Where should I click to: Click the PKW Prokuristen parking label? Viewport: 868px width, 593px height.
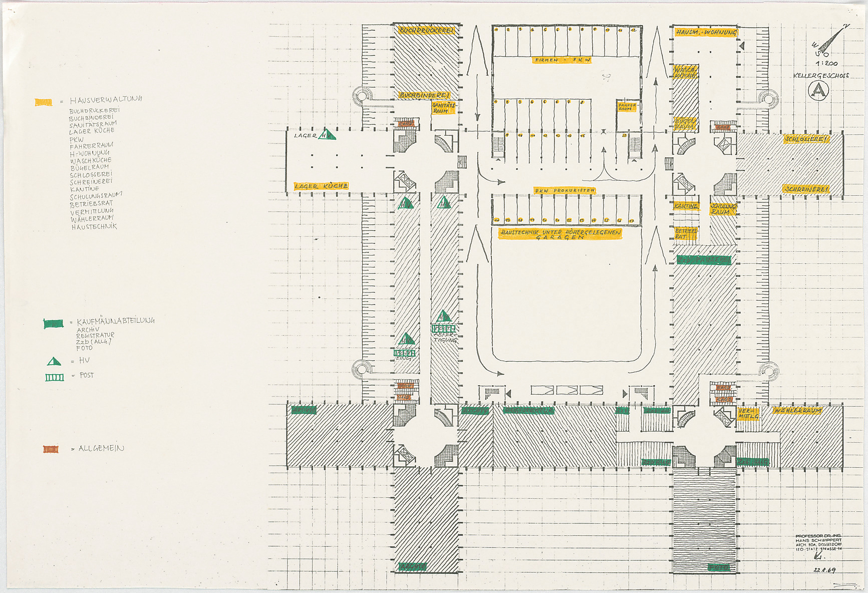point(564,191)
